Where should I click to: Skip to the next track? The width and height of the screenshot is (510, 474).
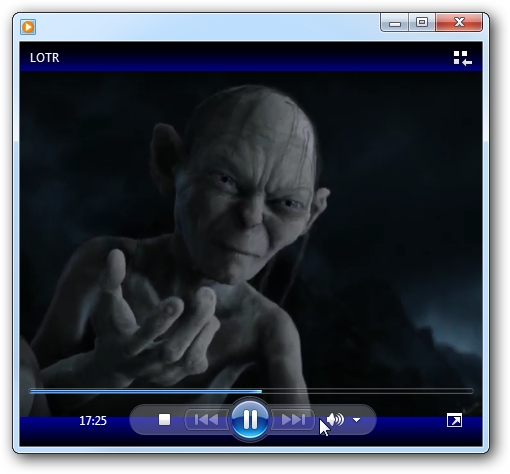click(293, 420)
